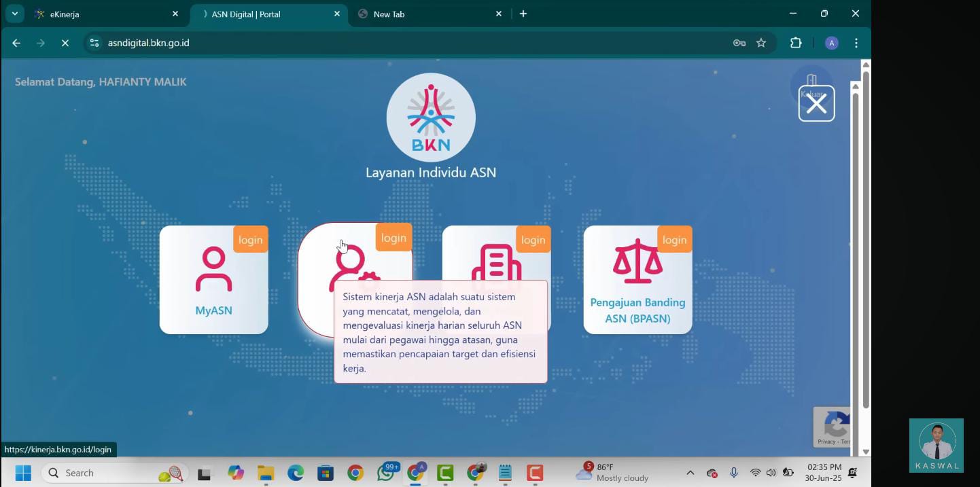Close the ASN Digital | Portal tab
This screenshot has width=980, height=487.
337,14
